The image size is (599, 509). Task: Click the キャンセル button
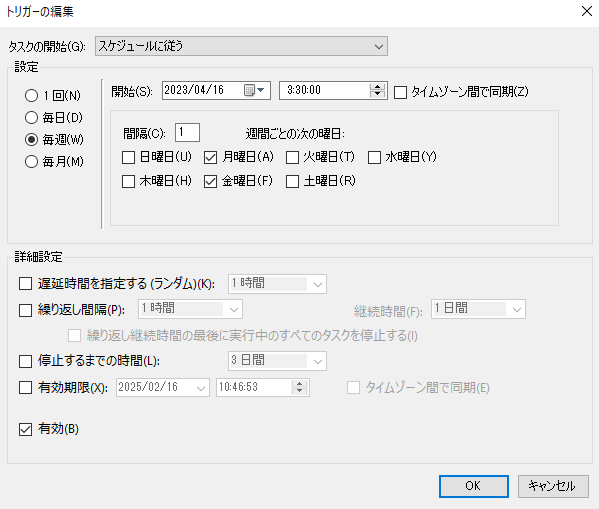tap(553, 486)
